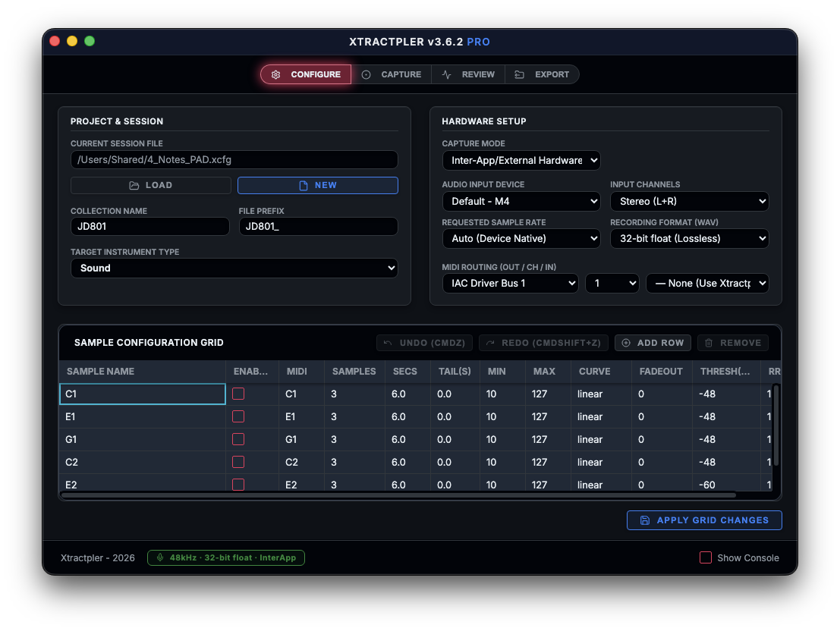This screenshot has height=631, width=840.
Task: Click the grid's vertical scrollbar
Action: tap(776, 425)
